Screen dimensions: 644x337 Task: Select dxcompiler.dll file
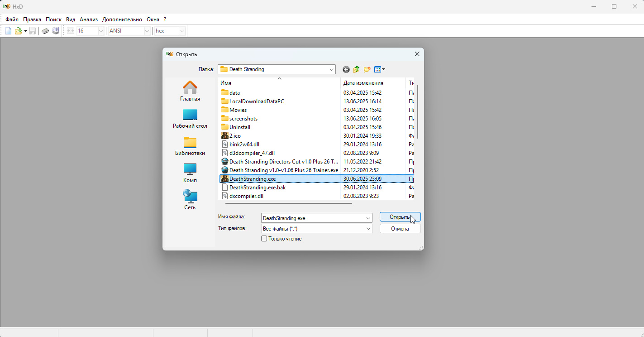242,196
